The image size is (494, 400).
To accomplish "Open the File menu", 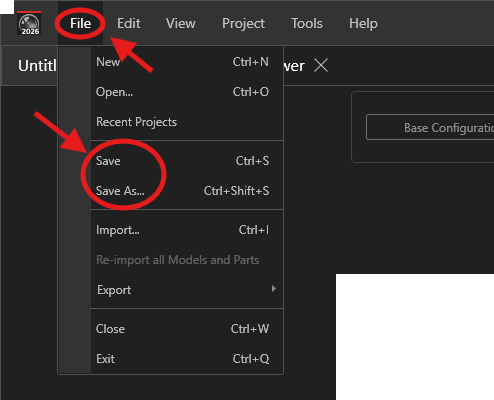I will point(80,23).
